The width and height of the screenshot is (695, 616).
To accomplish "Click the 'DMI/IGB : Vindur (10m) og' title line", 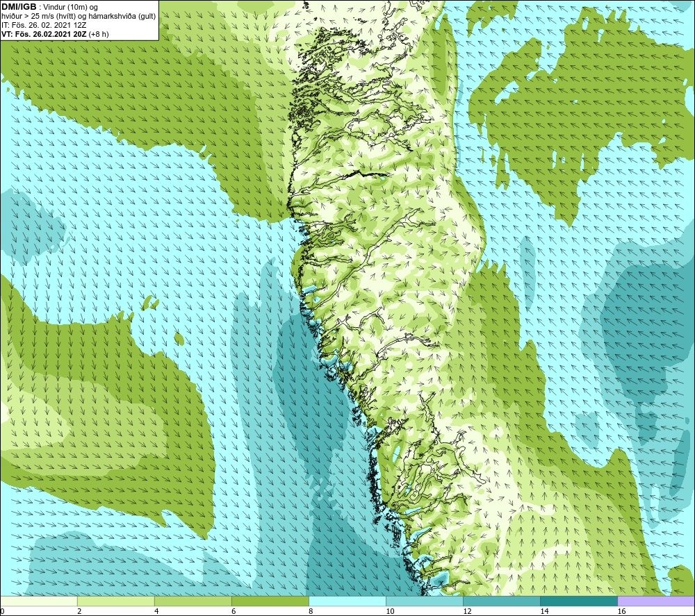I will (49, 7).
